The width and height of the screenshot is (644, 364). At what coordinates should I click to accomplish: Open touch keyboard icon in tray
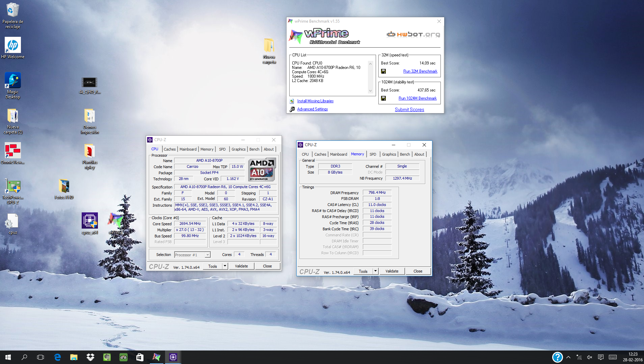point(613,357)
